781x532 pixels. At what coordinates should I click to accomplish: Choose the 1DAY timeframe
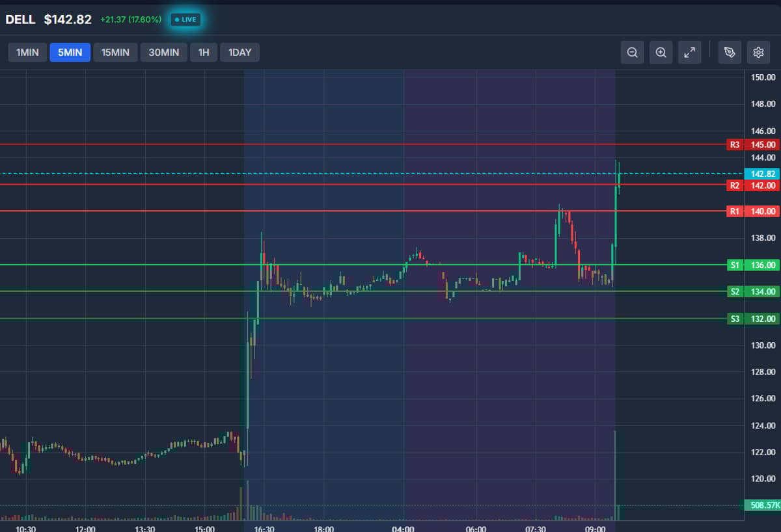(240, 53)
